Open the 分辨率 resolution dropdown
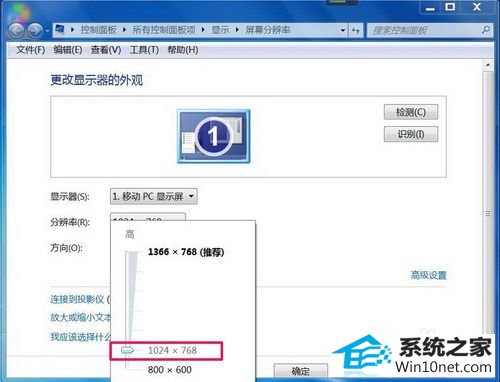500x382 pixels. pyautogui.click(x=148, y=217)
